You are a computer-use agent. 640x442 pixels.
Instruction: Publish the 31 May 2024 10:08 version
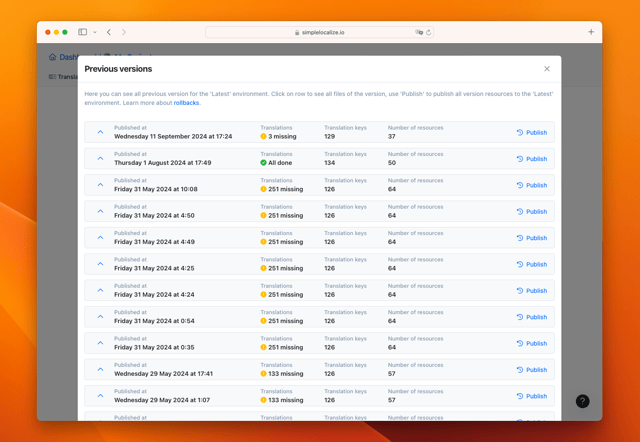pyautogui.click(x=532, y=185)
